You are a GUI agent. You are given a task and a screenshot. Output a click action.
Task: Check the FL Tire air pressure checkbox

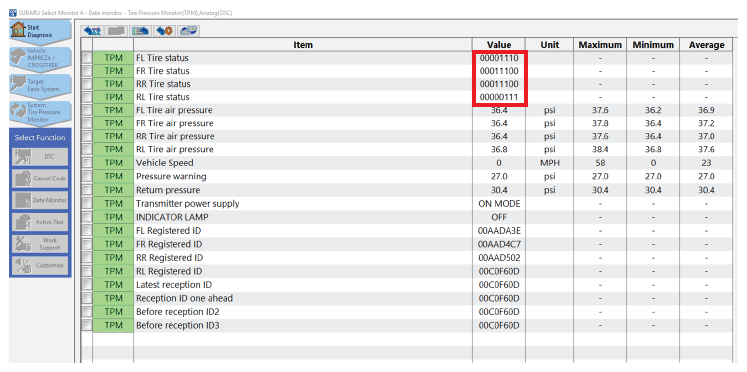pos(87,110)
